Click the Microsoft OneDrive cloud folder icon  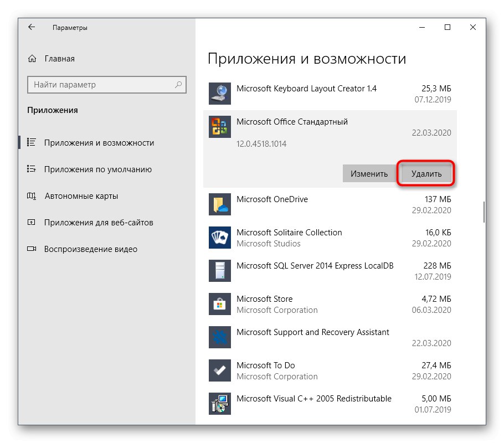(219, 204)
